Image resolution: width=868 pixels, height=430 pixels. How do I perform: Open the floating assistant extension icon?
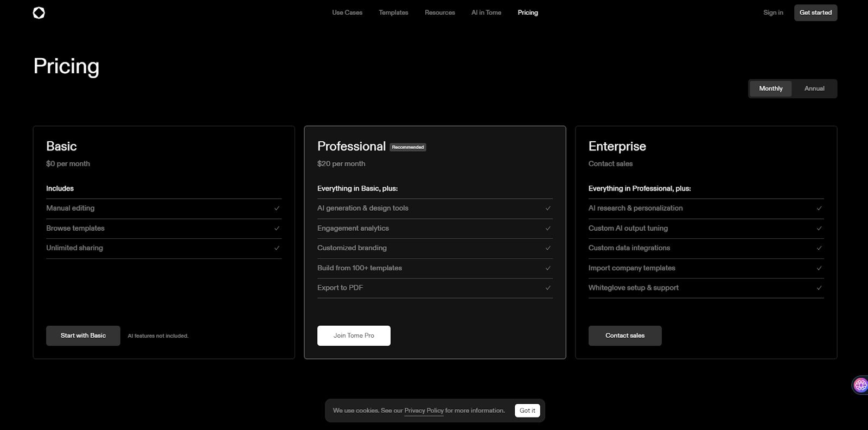[860, 385]
